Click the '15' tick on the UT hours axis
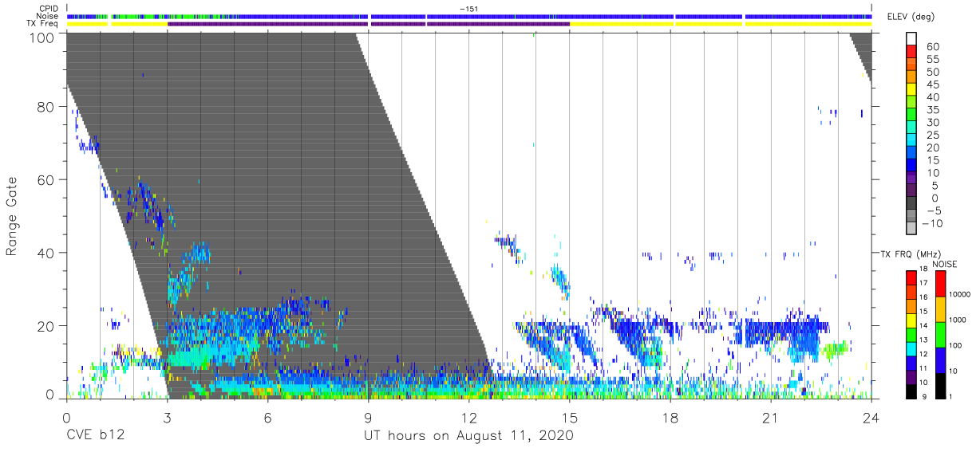Viewport: 980px width, 452px height. click(570, 418)
